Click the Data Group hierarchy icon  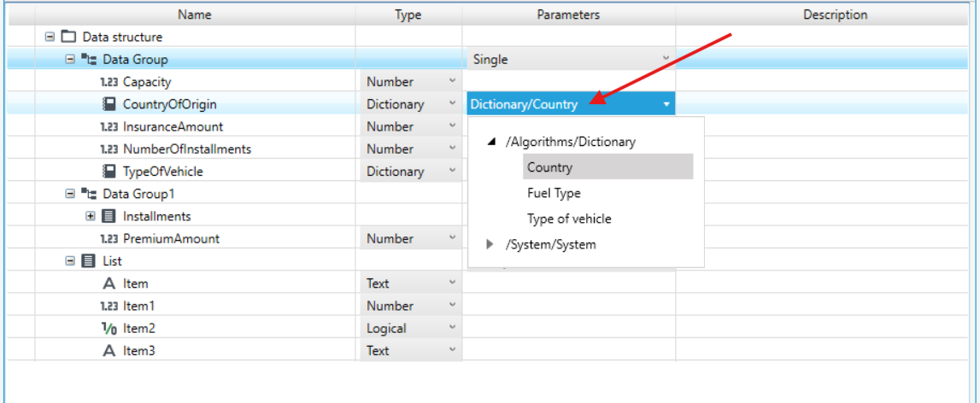(88, 60)
